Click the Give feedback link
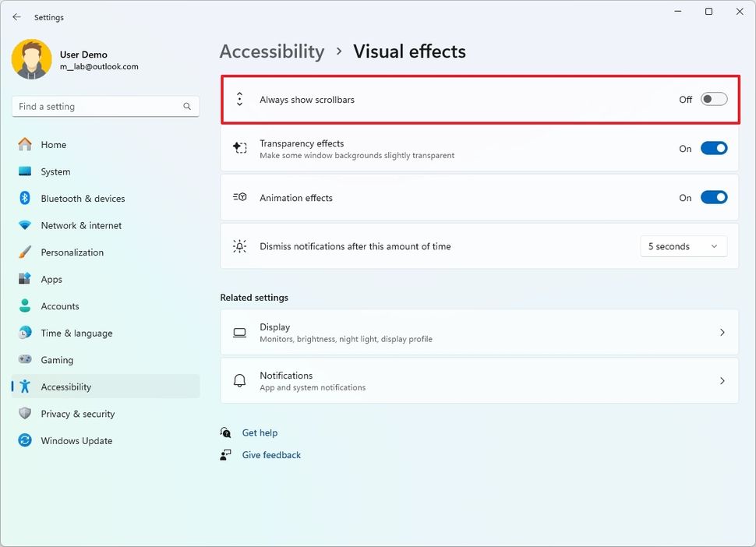Image resolution: width=756 pixels, height=547 pixels. point(271,454)
